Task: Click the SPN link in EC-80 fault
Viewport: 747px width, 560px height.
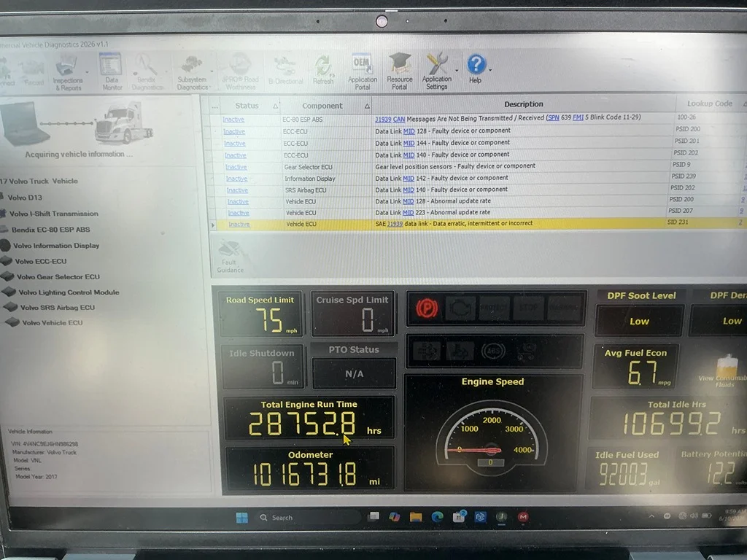Action: [x=553, y=117]
